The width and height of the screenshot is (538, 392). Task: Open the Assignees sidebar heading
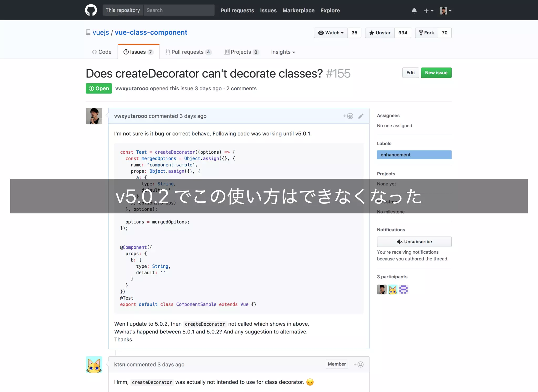point(388,116)
